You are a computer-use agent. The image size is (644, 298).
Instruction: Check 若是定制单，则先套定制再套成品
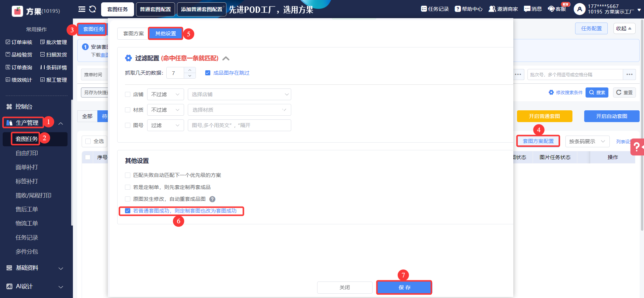(x=128, y=187)
